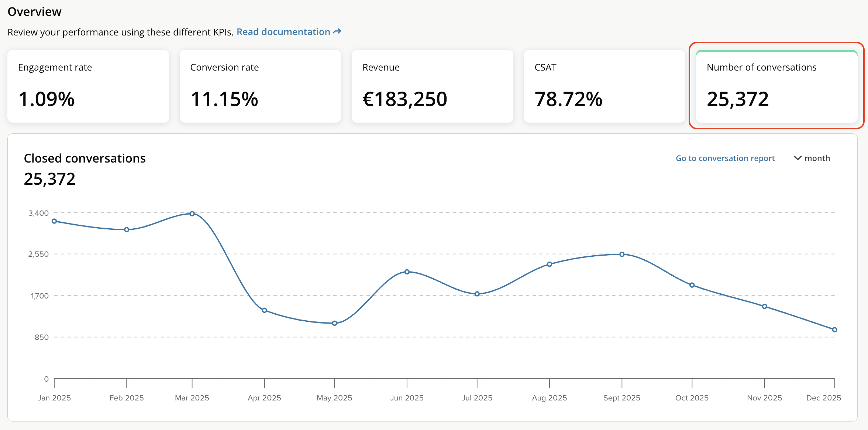This screenshot has width=868, height=430.
Task: Click the Oct 2025 data point
Action: [692, 285]
